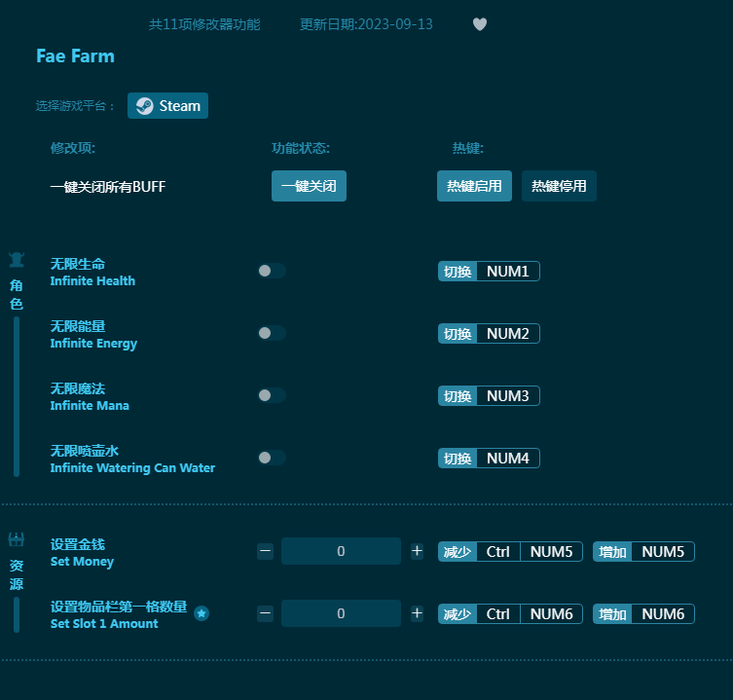This screenshot has height=700, width=733.
Task: Increase Set Slot 1 Amount with plus
Action: 417,613
